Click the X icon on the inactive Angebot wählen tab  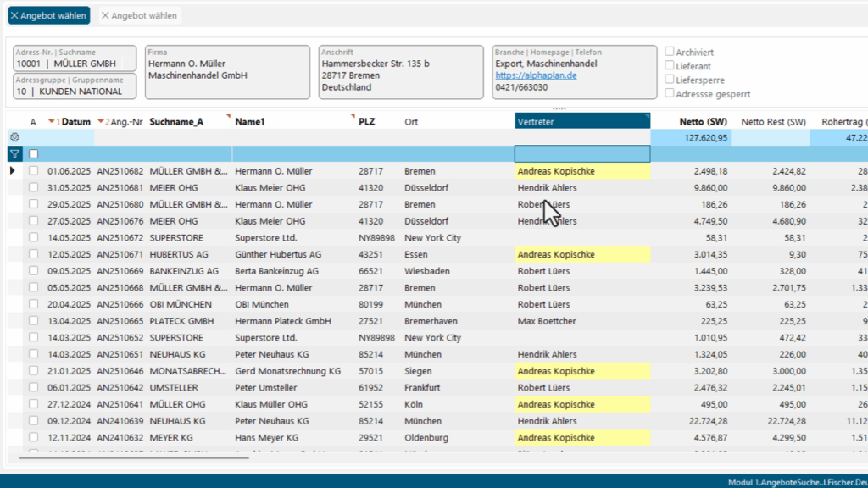105,16
